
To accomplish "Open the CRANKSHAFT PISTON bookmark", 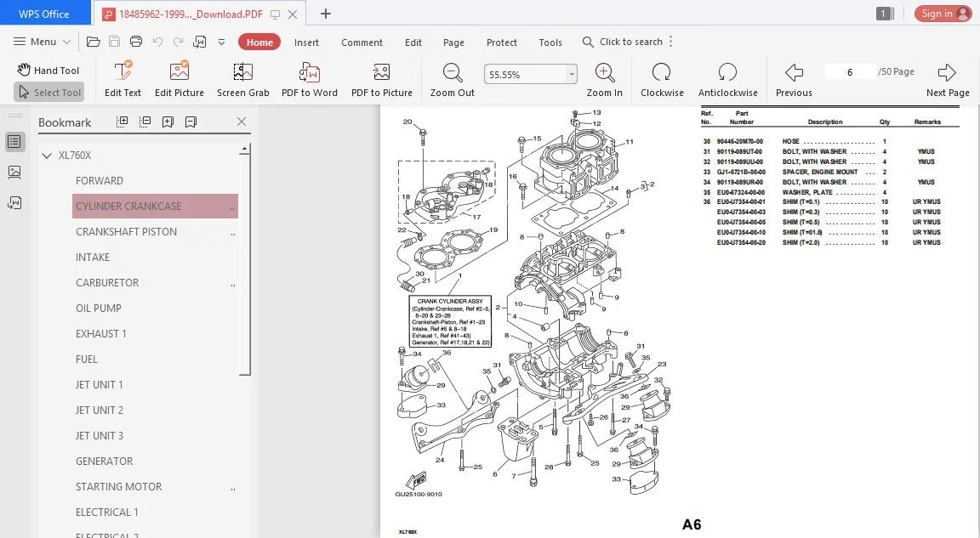I will pyautogui.click(x=126, y=231).
